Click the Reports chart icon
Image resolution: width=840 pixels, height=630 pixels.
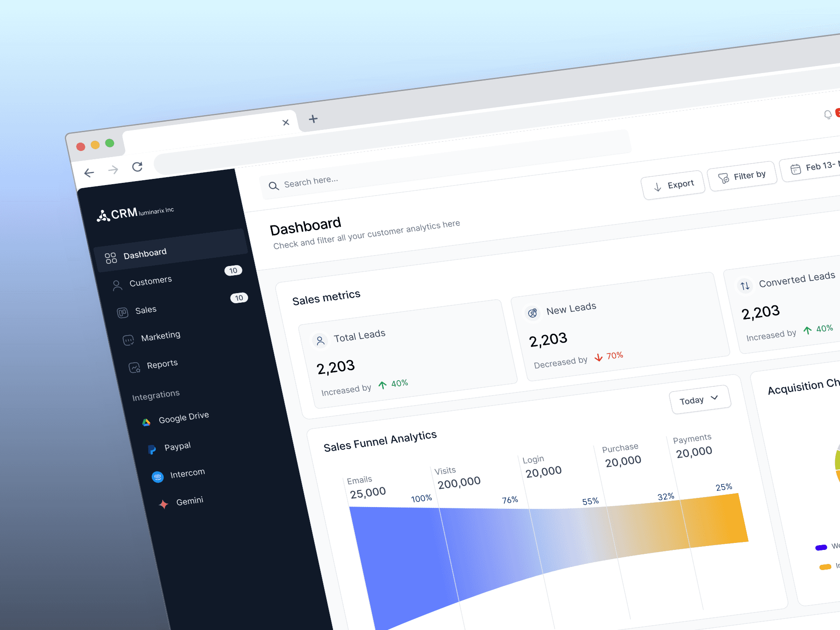tap(134, 367)
